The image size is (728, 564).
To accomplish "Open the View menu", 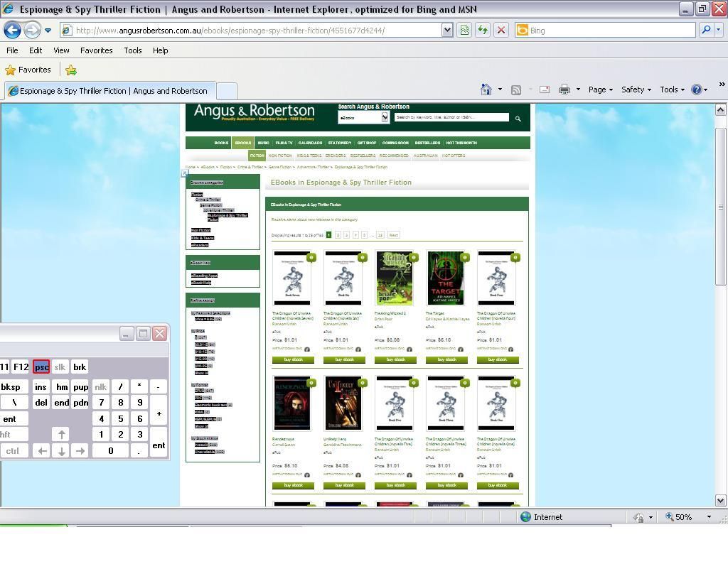I will click(x=61, y=50).
